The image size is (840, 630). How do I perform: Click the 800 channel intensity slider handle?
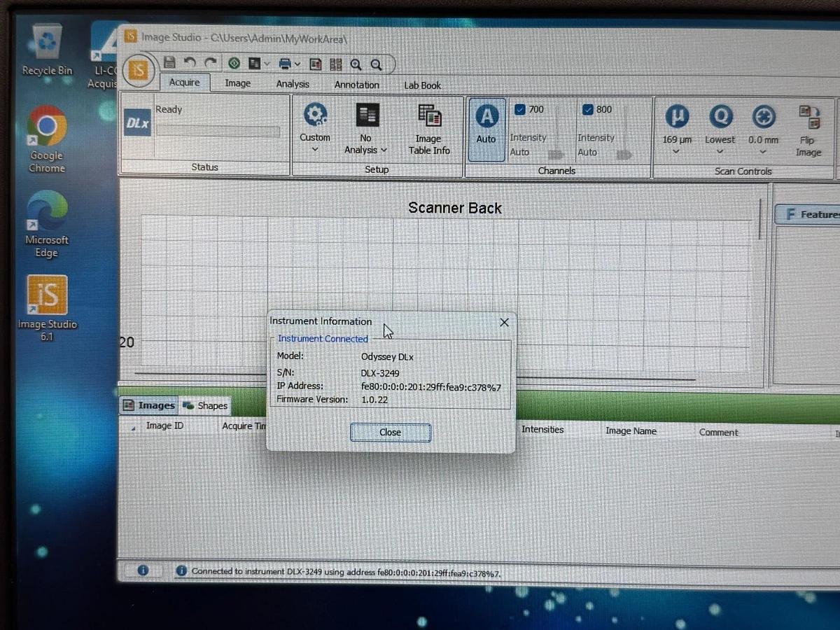pos(626,155)
